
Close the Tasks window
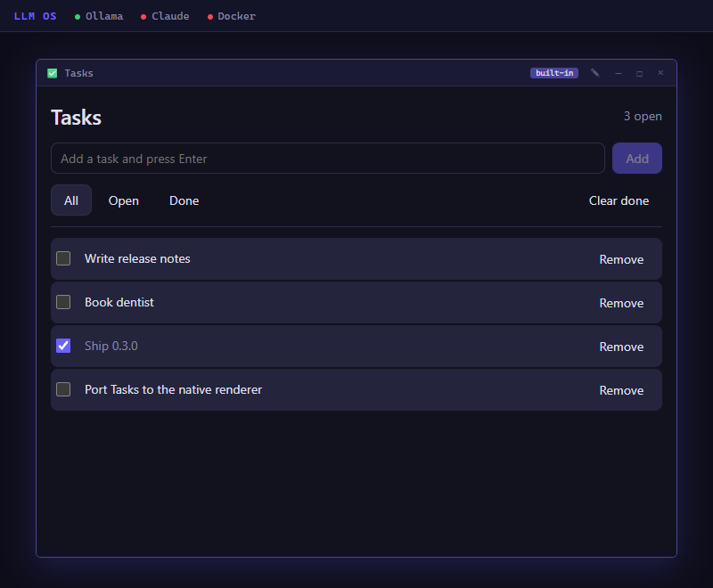[660, 73]
